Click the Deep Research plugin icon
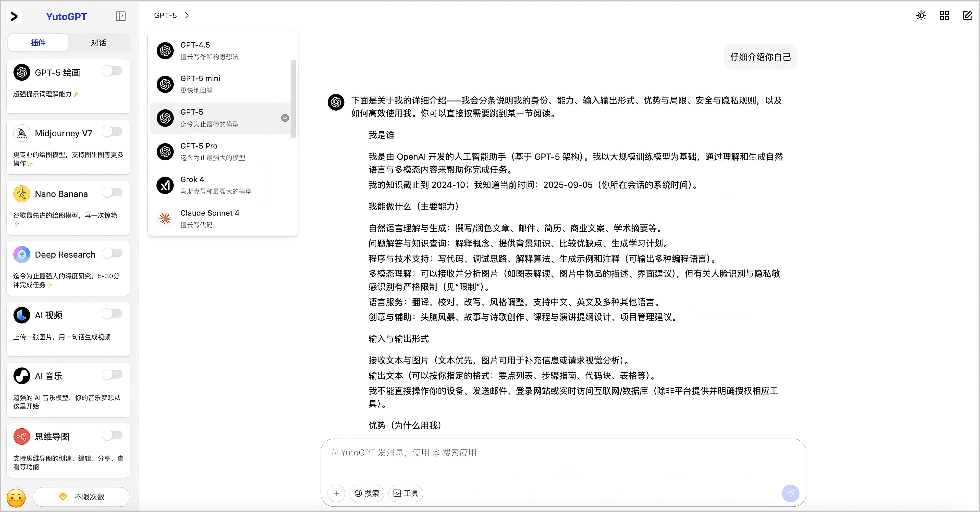This screenshot has height=512, width=980. tap(22, 254)
